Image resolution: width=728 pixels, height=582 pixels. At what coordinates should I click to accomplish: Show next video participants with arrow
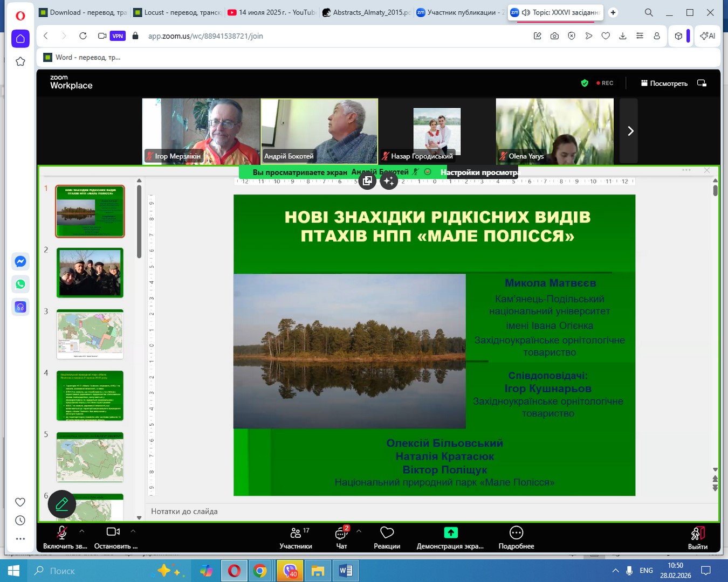pos(630,131)
